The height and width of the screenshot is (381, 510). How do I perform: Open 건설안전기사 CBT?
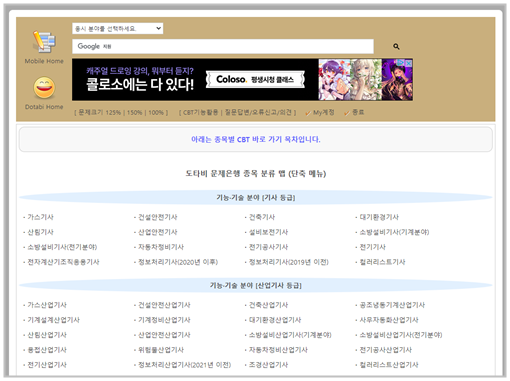click(x=158, y=217)
